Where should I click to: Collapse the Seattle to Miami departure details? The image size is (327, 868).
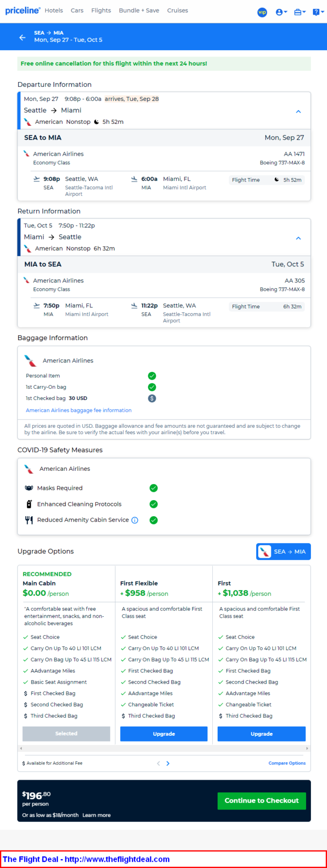[x=299, y=112]
